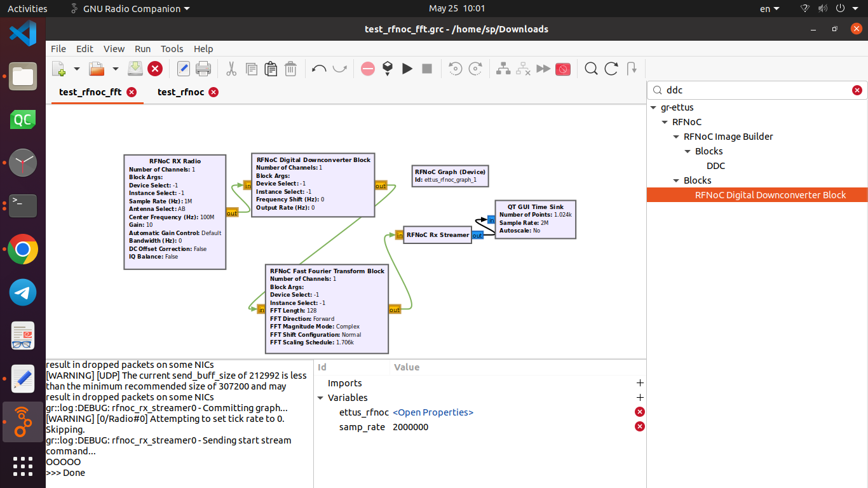Open the Run menu
868x488 pixels.
[142, 49]
